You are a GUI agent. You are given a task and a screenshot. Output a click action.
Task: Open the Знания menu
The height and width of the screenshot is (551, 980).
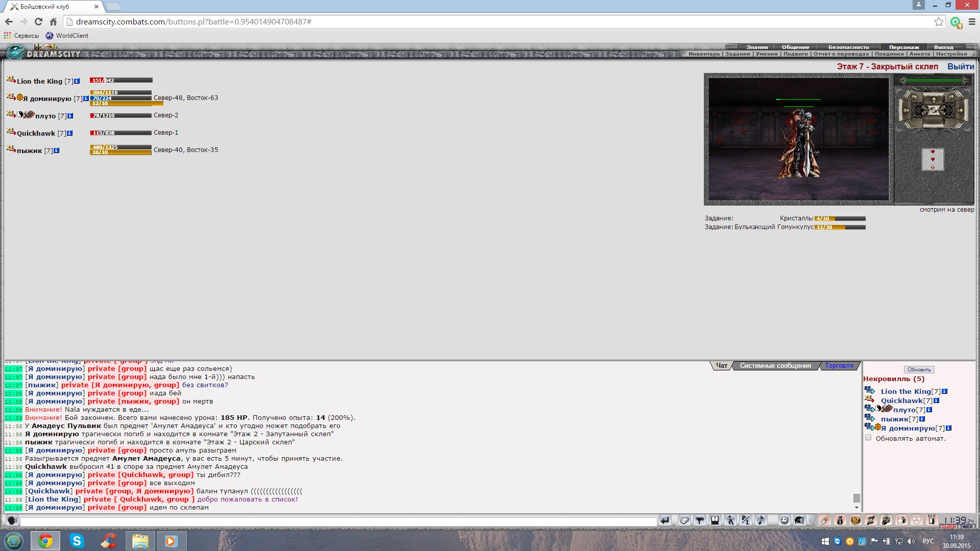757,47
